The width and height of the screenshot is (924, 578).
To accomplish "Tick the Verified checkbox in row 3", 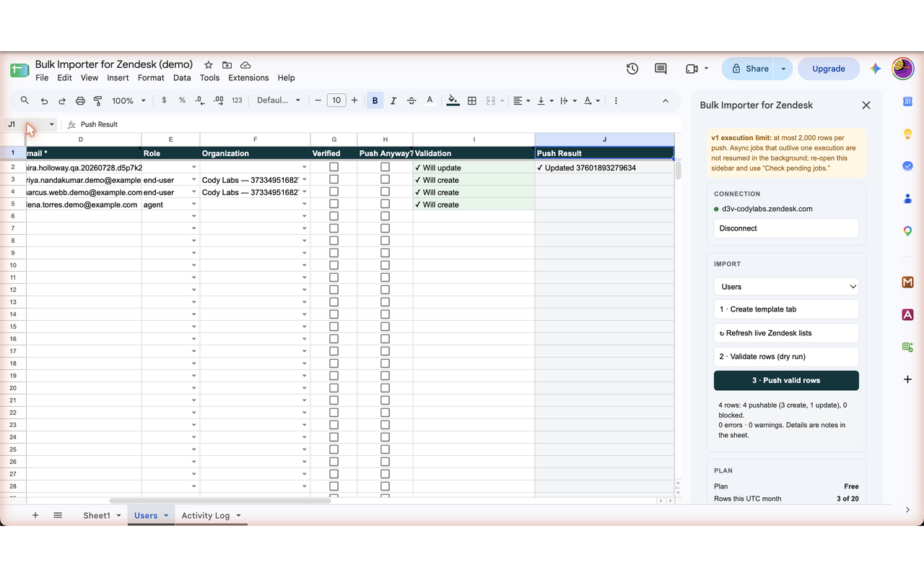I will click(334, 179).
